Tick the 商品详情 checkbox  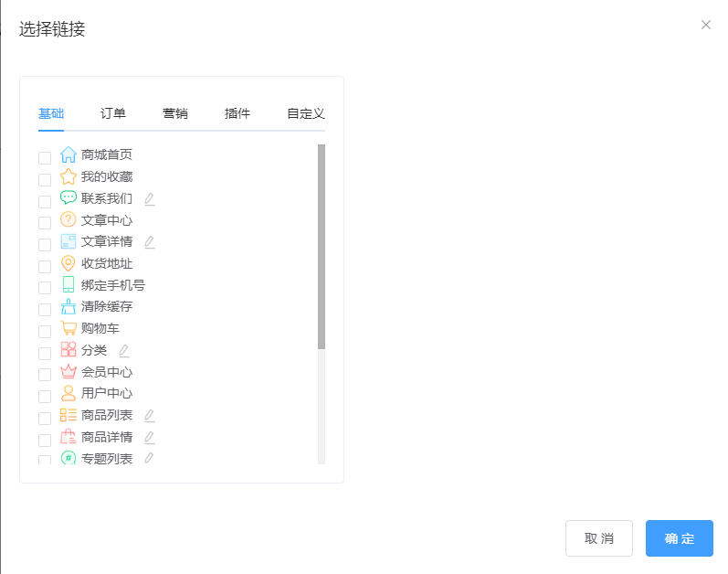[45, 441]
